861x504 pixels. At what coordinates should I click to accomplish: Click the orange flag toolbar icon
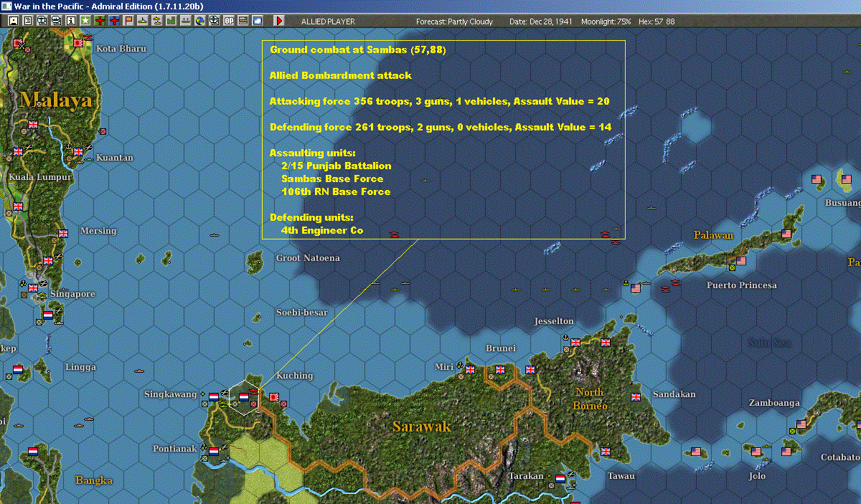click(x=129, y=21)
